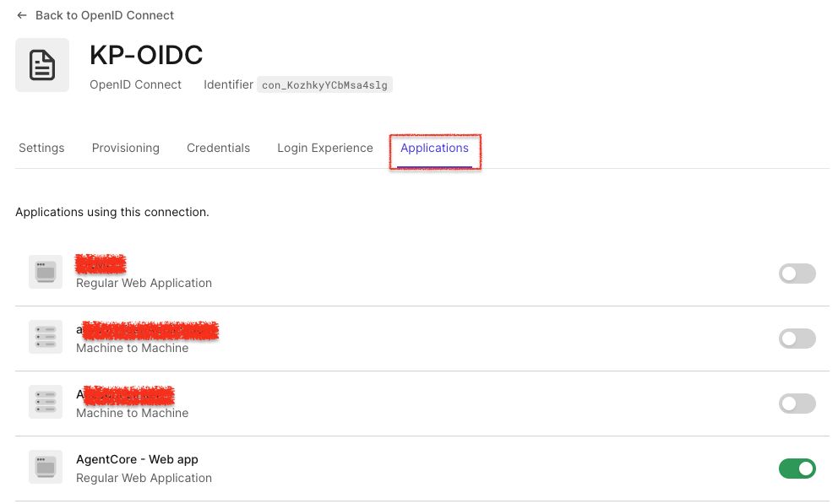
Task: Select the identifier con_KozhkyYCbMsa4slg badge
Action: coord(324,84)
